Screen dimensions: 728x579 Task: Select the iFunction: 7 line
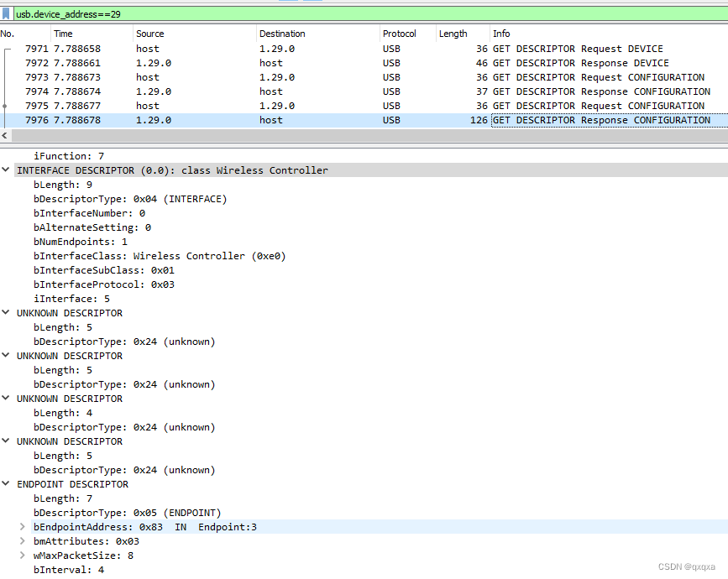pyautogui.click(x=69, y=156)
